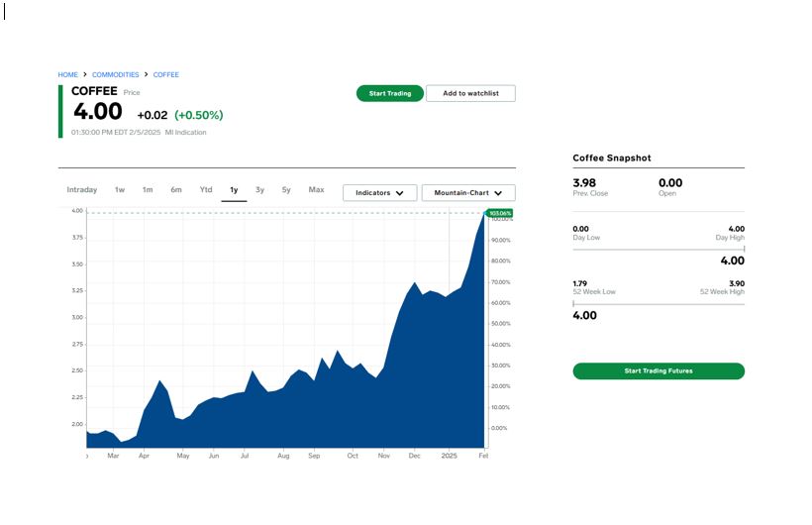Switch chart to 6m range
Screen dimensions: 812x525
[x=176, y=189]
